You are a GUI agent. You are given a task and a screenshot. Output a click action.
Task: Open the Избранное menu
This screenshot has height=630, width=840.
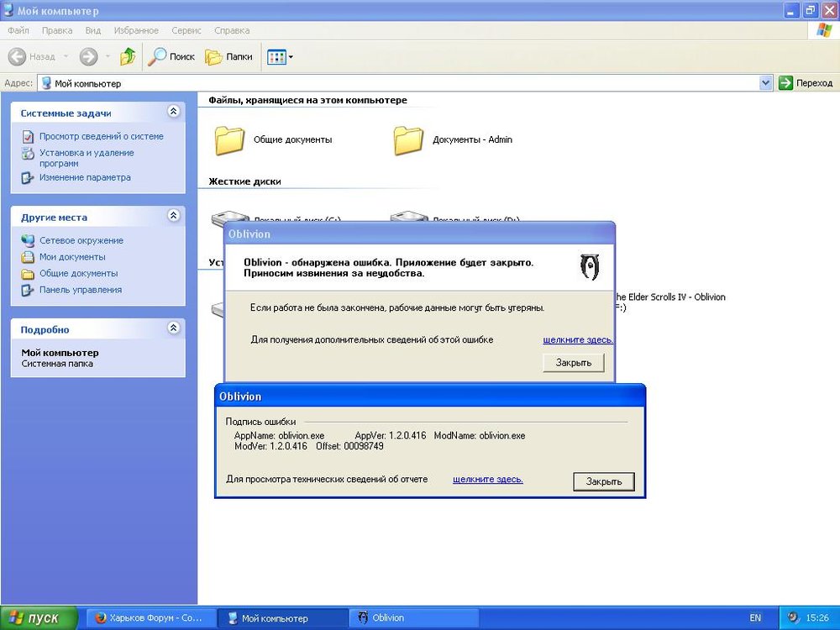136,30
